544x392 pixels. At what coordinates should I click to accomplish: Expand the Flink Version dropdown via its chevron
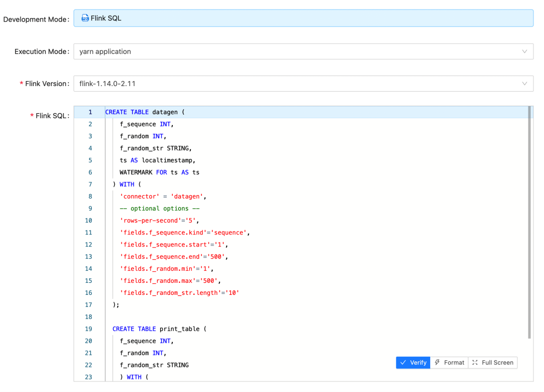(x=524, y=84)
